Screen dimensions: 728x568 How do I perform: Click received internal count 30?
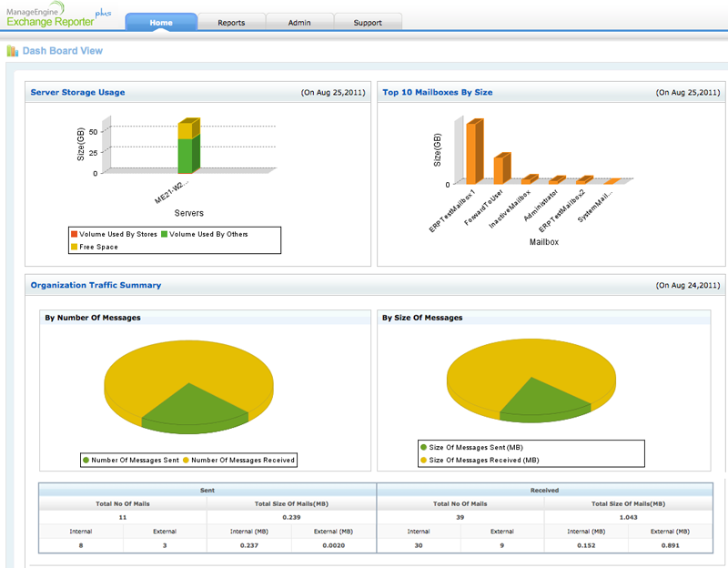419,545
